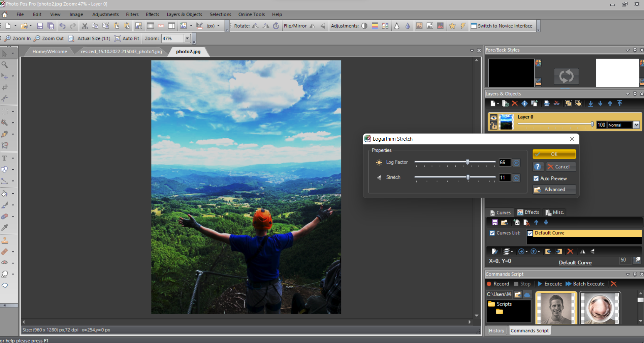Open the Layer 0 blend mode dropdown
The width and height of the screenshot is (644, 343).
(636, 125)
